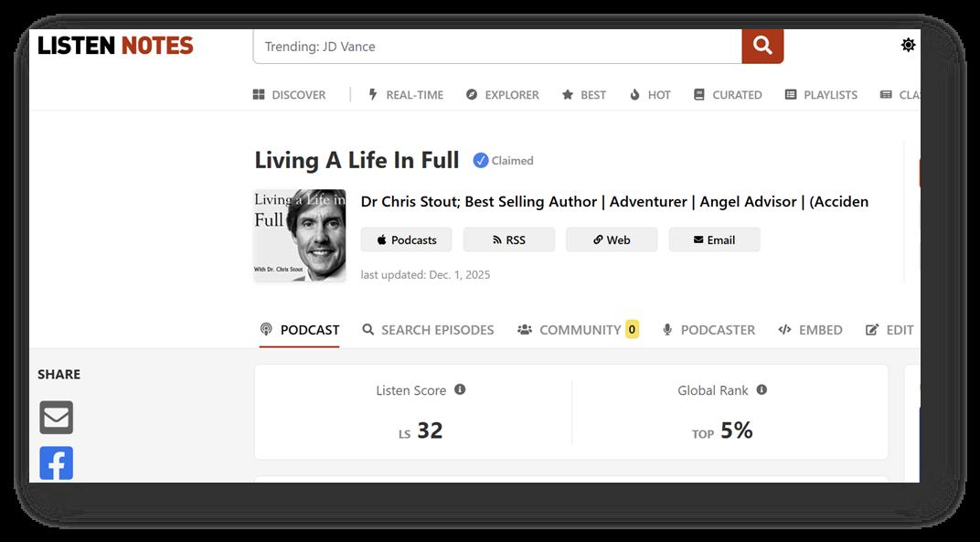Click the LS 32 score value
980x542 pixels.
(421, 430)
